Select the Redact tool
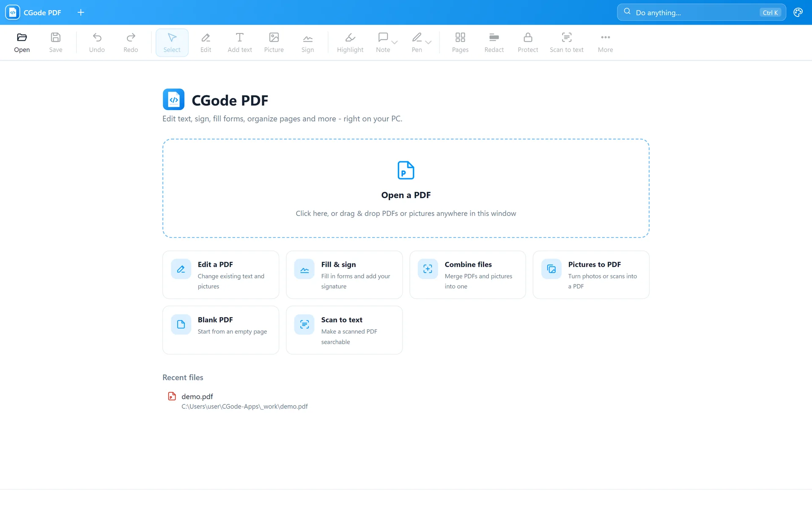Viewport: 812px width, 508px height. 494,42
